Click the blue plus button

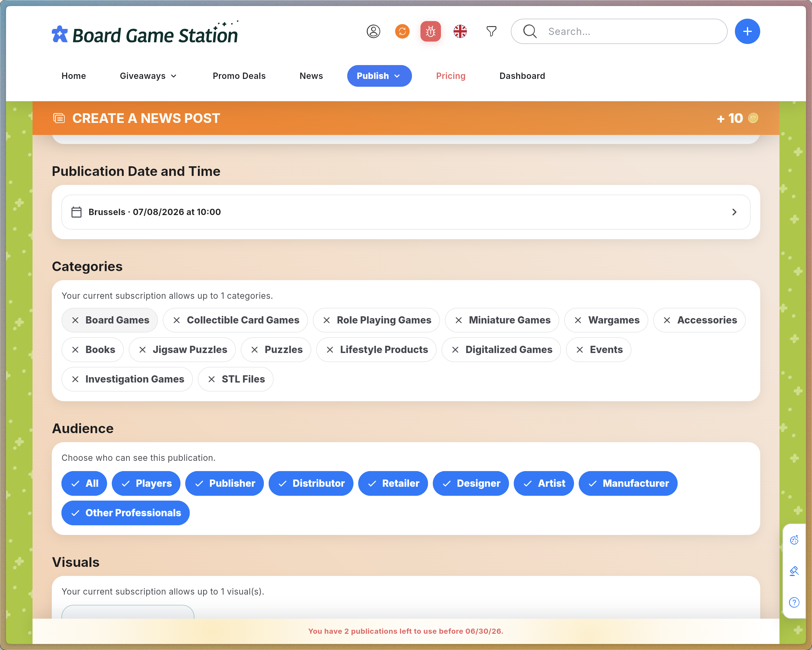[x=747, y=31]
